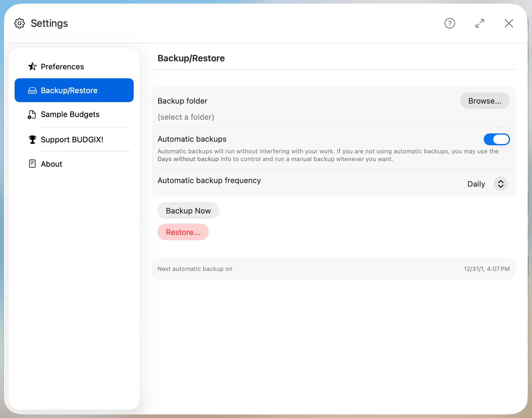Click the "(select a folder)" placeholder text
This screenshot has height=418, width=532.
click(186, 117)
